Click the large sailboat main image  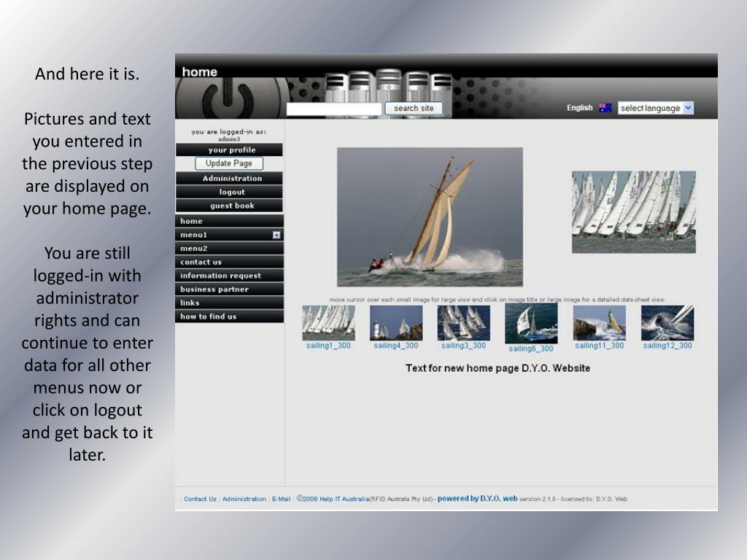point(430,217)
